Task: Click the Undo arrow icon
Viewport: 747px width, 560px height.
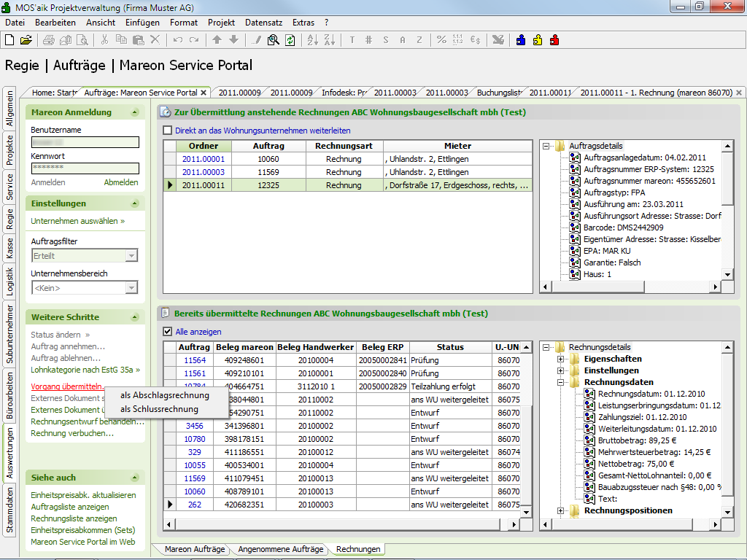Action: (178, 40)
